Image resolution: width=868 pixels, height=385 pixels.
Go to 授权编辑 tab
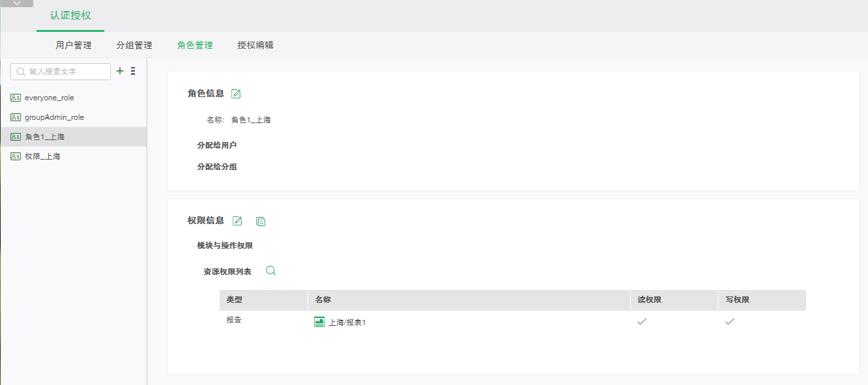(x=255, y=46)
